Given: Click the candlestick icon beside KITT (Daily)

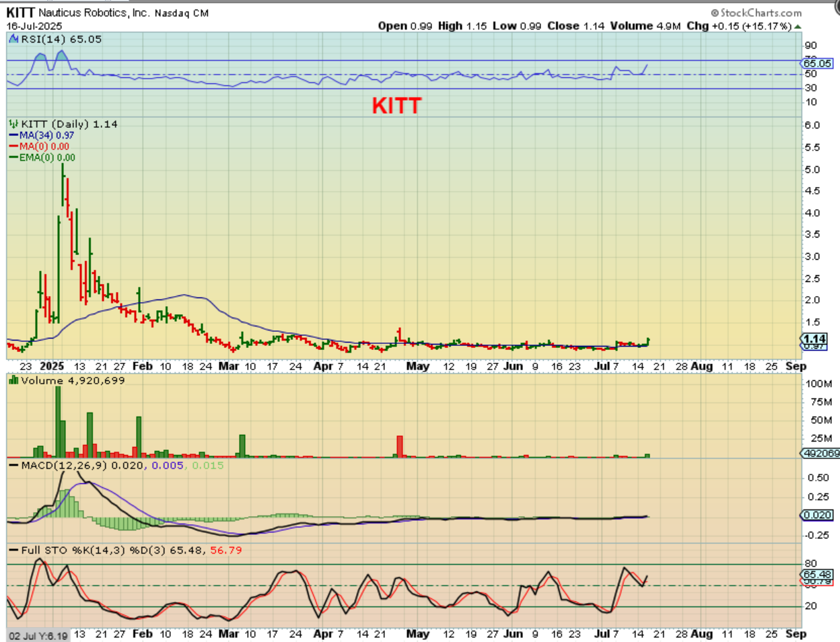Looking at the screenshot, I should 13,124.
